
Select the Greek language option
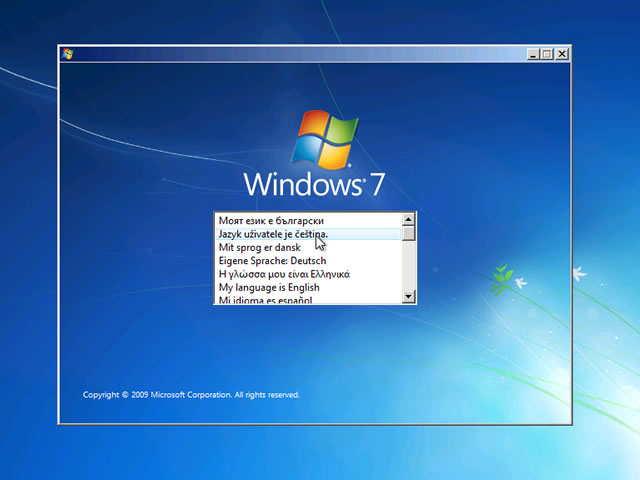(308, 274)
